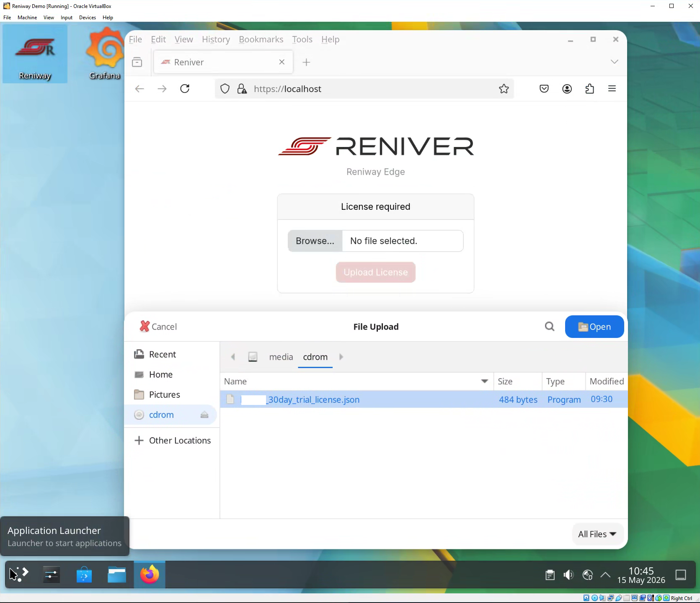Sort by Type column header
The height and width of the screenshot is (603, 700).
coord(563,381)
